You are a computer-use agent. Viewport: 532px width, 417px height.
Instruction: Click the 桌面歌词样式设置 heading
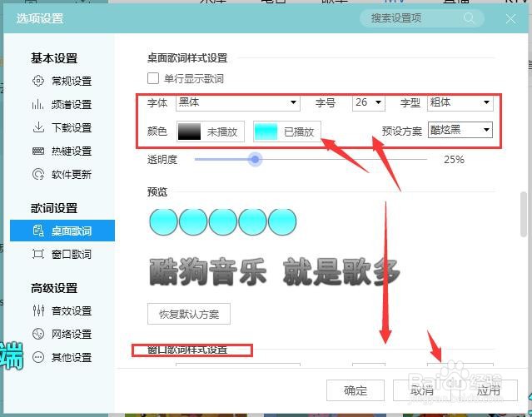[187, 58]
